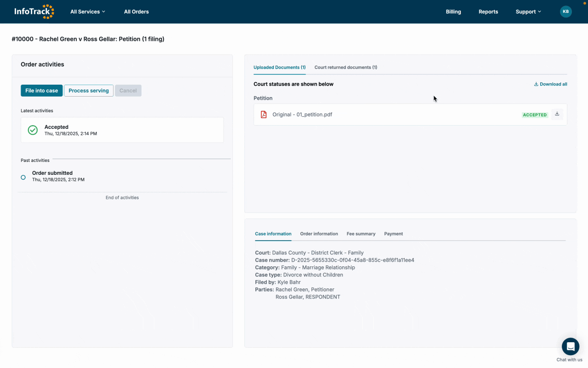Click the ACCEPTED status badge
The image size is (588, 368).
[535, 115]
